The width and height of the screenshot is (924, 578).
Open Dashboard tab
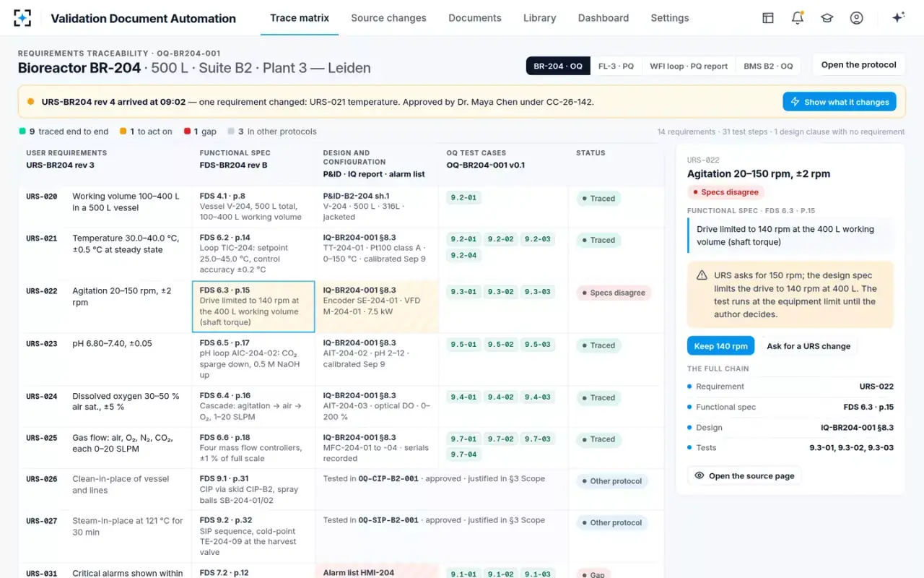[603, 18]
